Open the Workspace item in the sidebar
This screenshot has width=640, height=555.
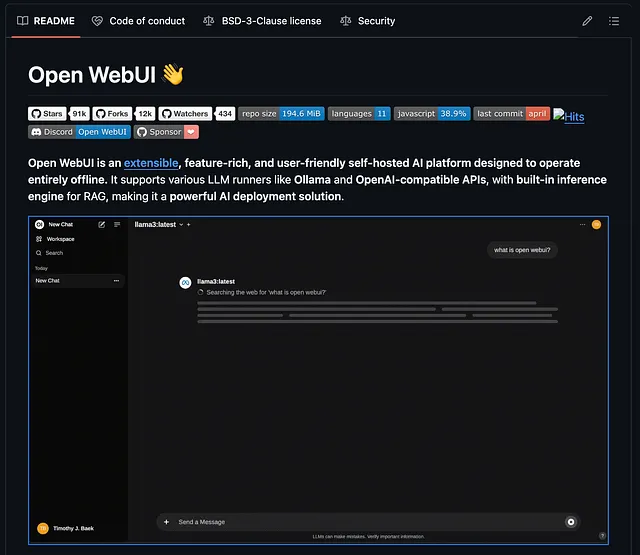[59, 239]
